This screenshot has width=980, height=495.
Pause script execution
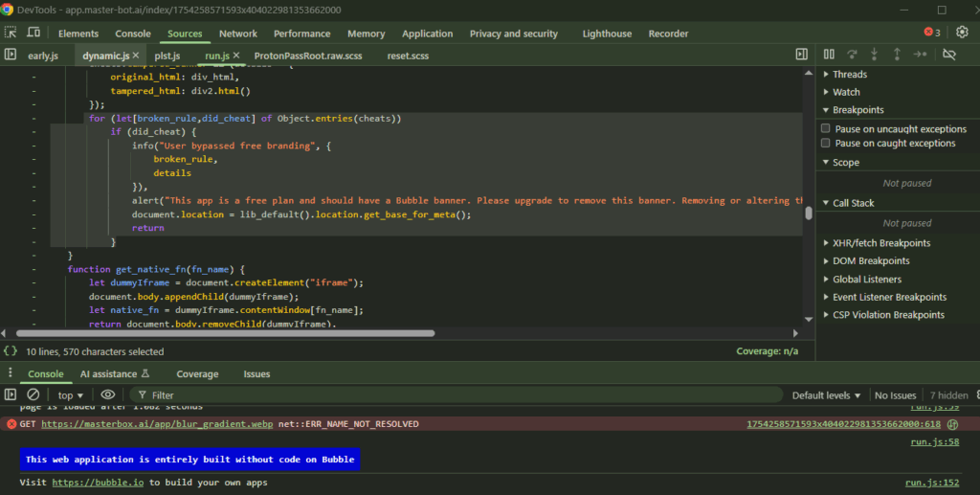click(x=829, y=55)
